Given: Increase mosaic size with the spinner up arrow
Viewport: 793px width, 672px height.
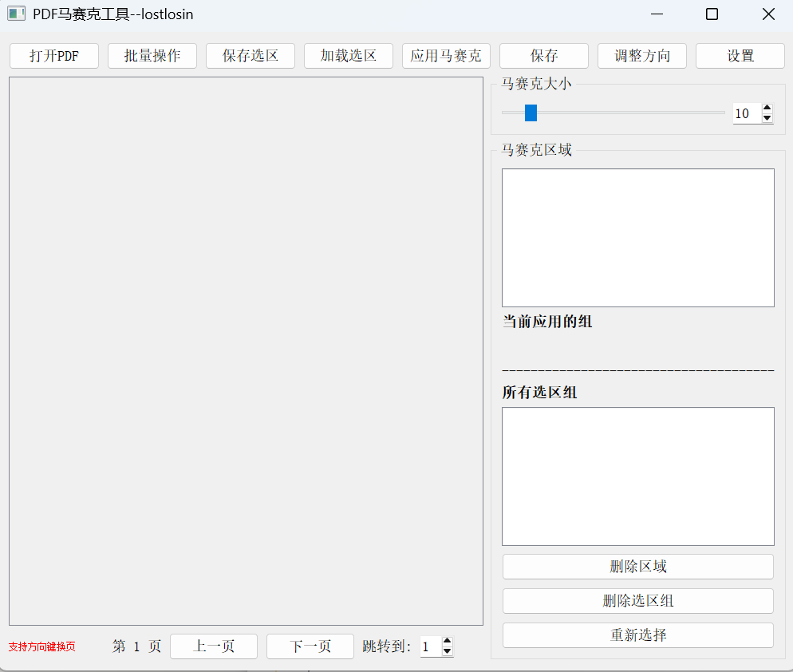Looking at the screenshot, I should (x=767, y=109).
